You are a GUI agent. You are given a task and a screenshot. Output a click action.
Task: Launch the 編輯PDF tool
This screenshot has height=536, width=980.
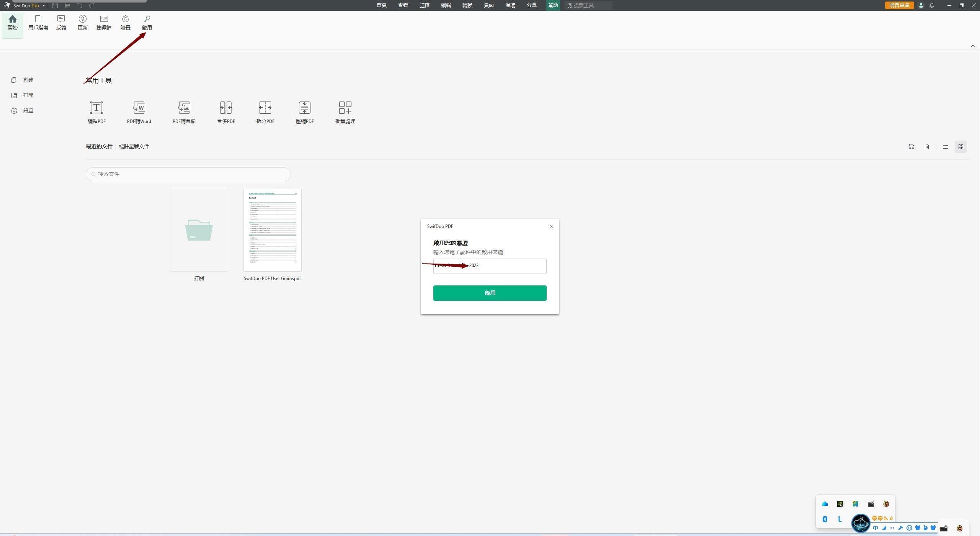point(96,113)
